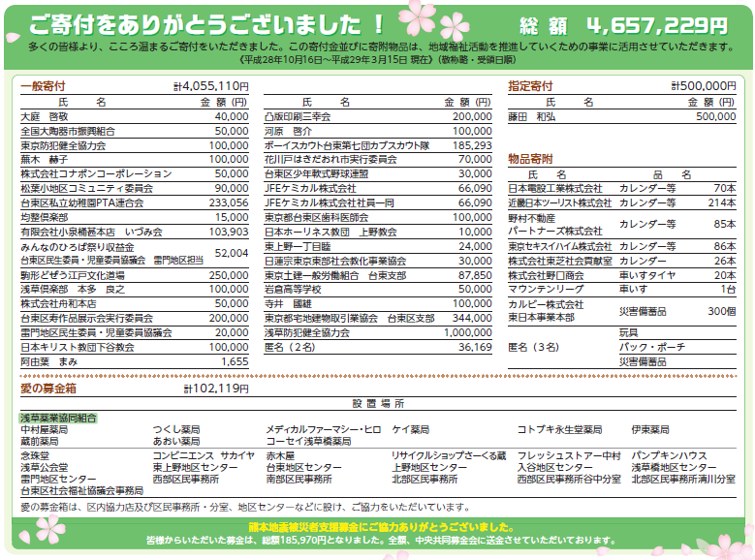Click the green 熊本地震被災者支援募金 banner text
The image size is (755, 560).
pos(376,526)
